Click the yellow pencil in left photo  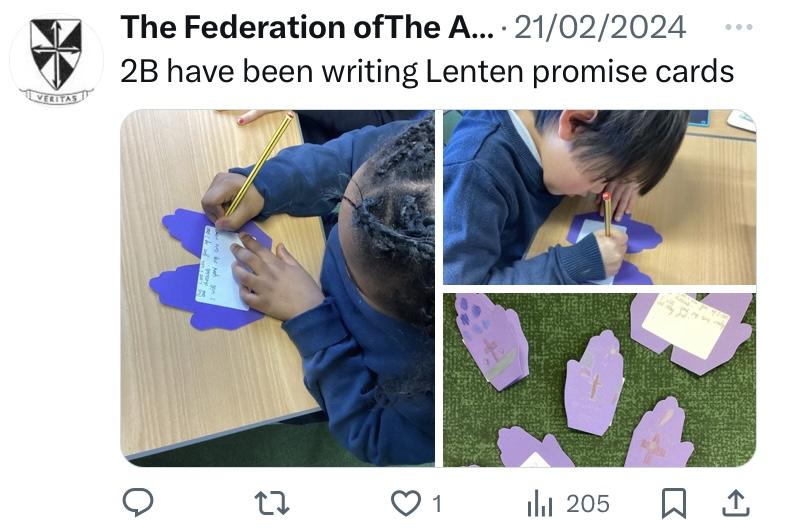tap(259, 164)
